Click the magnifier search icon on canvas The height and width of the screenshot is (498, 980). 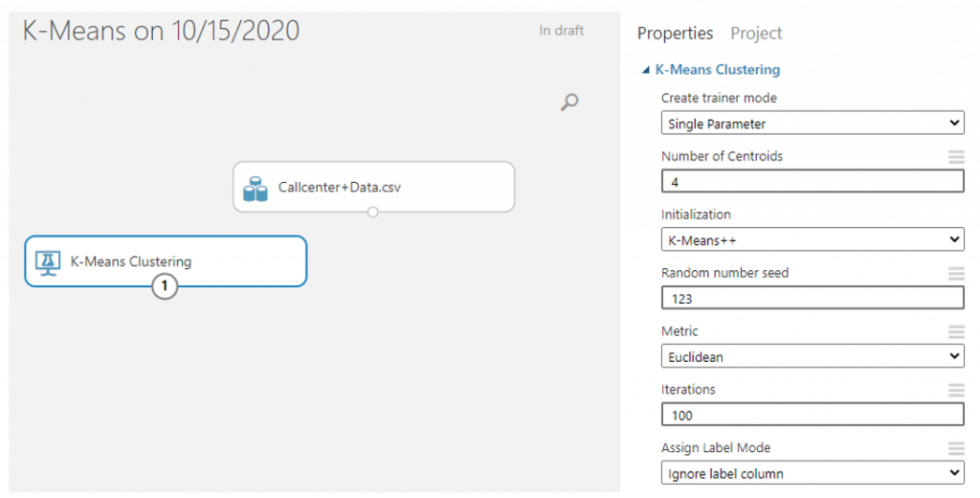click(569, 102)
